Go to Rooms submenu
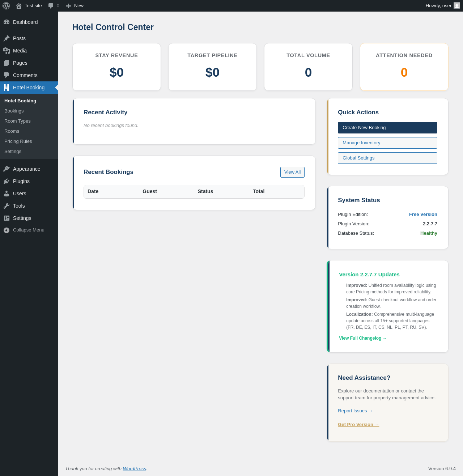The height and width of the screenshot is (476, 463). pos(29,131)
